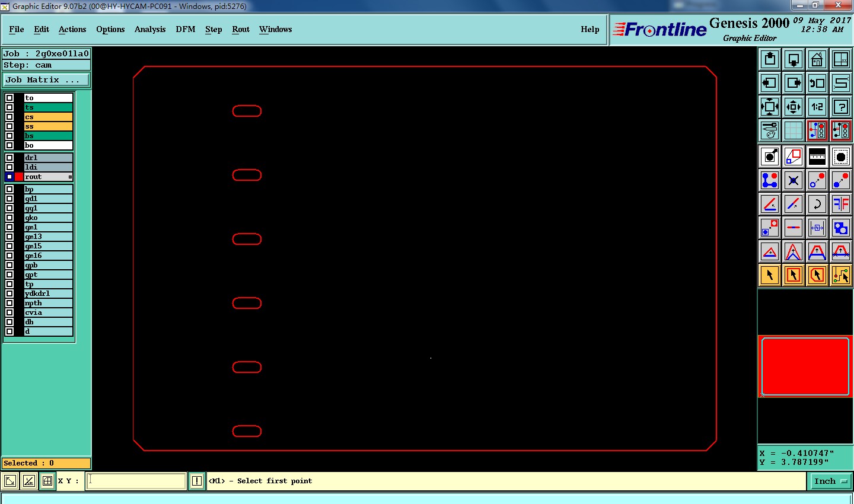Click the red color swatch of rout layer
This screenshot has width=854, height=504.
(x=19, y=177)
